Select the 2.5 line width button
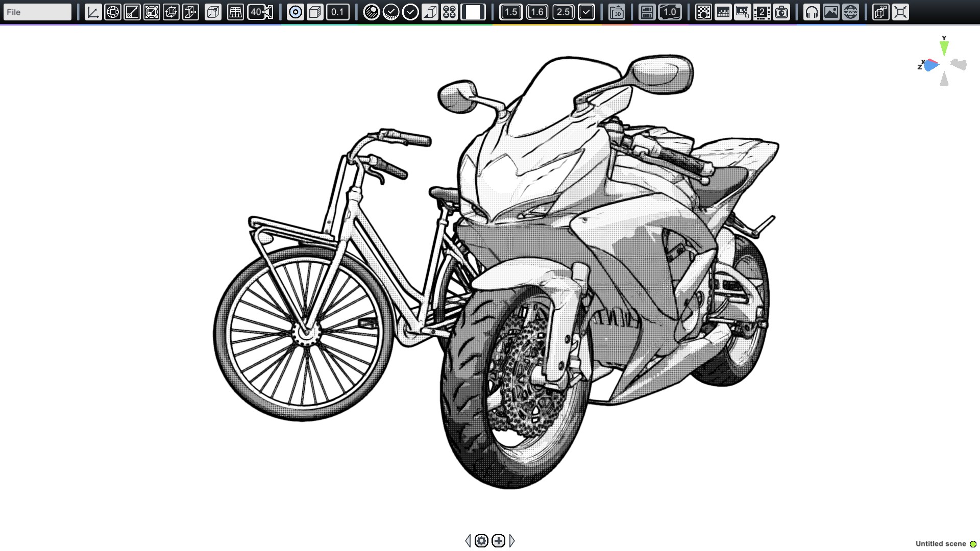980x551 pixels. (x=563, y=12)
